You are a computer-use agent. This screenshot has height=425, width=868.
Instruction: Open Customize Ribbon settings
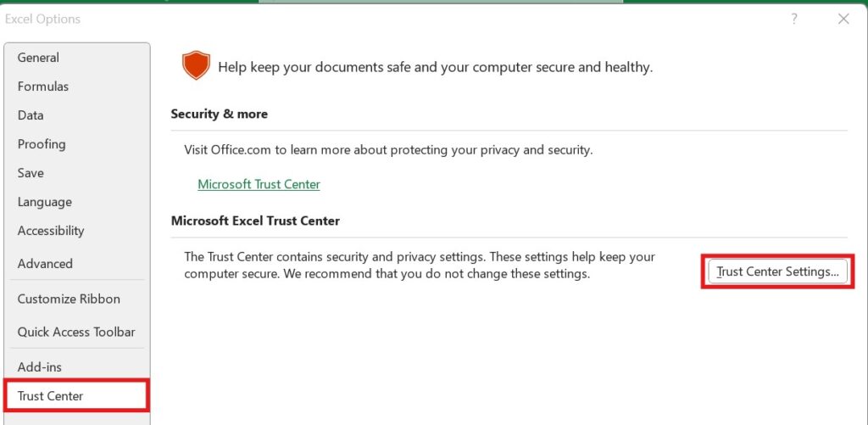[x=69, y=299]
